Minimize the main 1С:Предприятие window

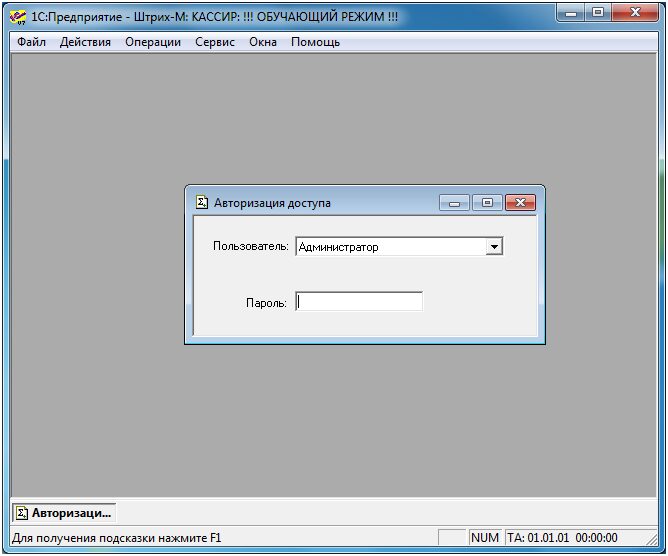(571, 12)
